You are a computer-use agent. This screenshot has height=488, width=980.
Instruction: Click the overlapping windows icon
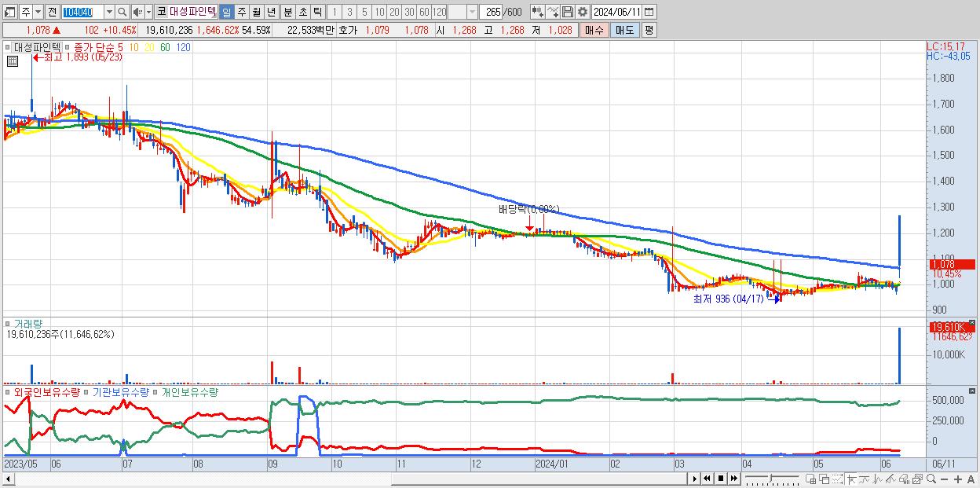click(x=824, y=479)
